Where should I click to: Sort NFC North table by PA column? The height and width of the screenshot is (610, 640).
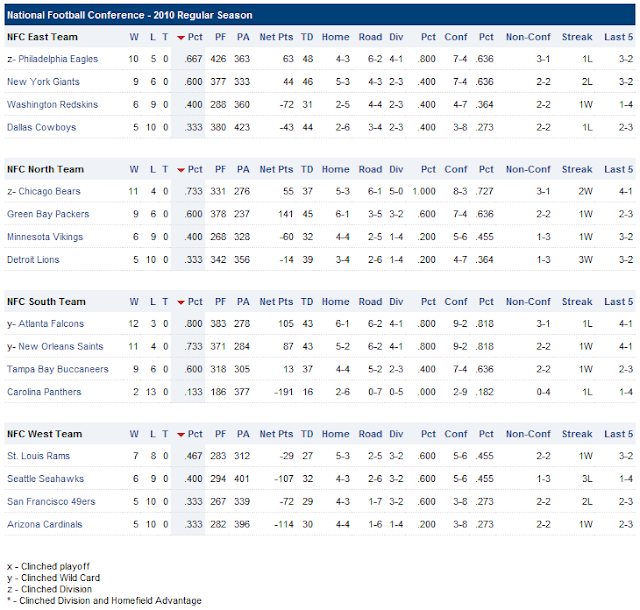(x=243, y=169)
